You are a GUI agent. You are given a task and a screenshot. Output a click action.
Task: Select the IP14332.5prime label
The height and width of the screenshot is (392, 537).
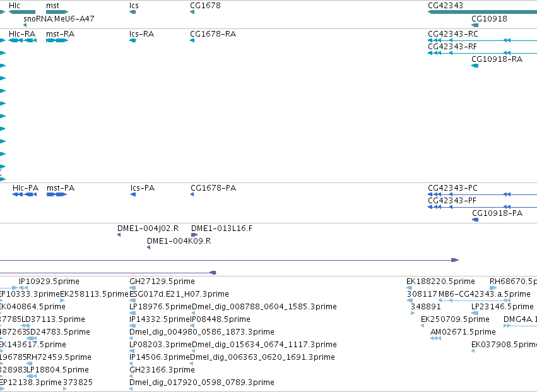click(160, 319)
